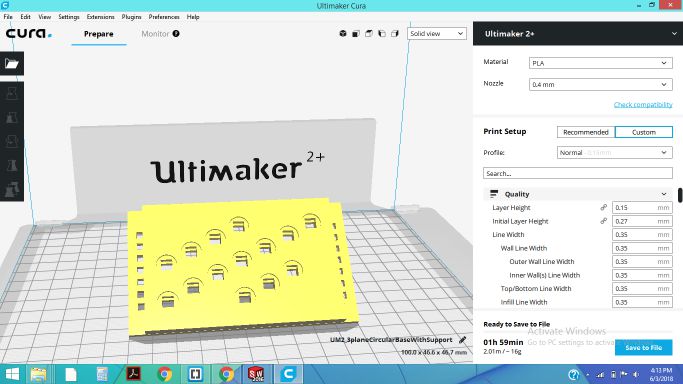Click the Infill Line Width field
This screenshot has width=683, height=384.
(x=642, y=302)
